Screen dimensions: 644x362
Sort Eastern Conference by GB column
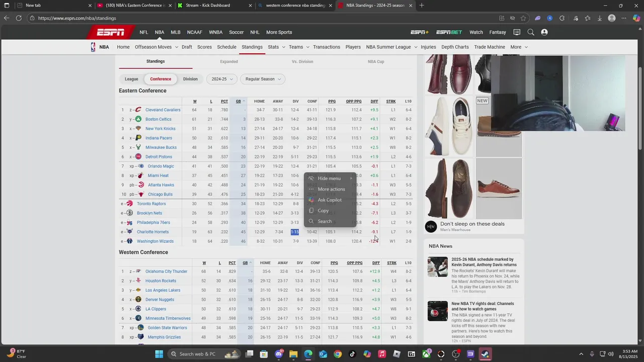tap(238, 102)
